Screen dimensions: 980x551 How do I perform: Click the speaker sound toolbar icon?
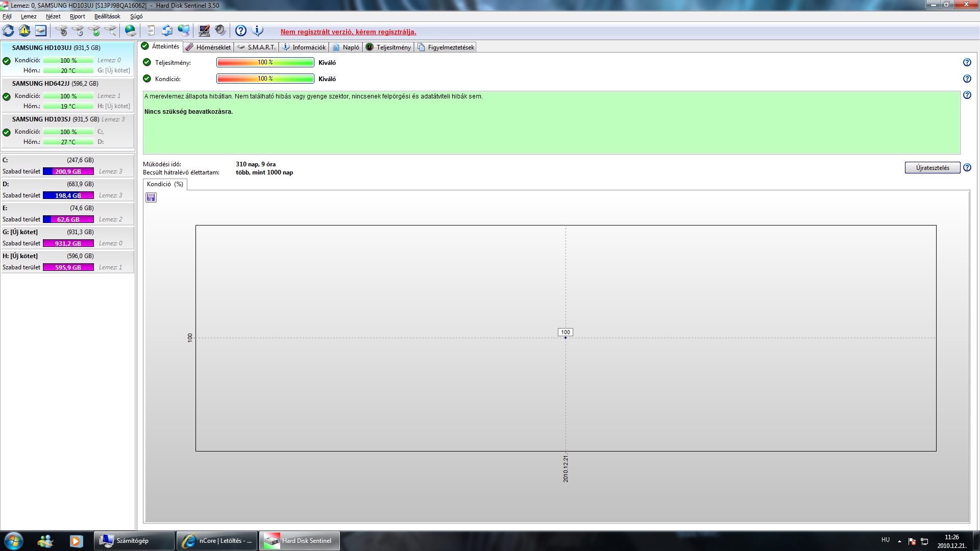[x=220, y=31]
